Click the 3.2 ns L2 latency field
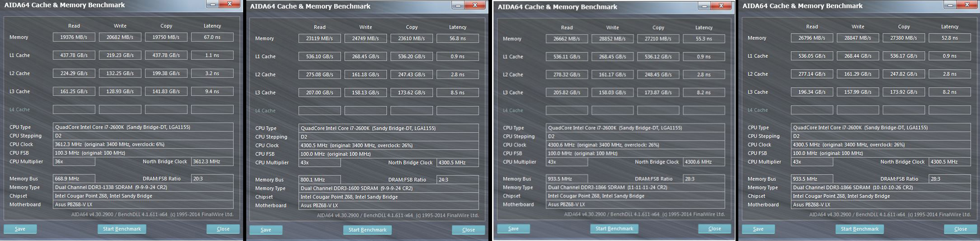980x241 pixels. point(212,73)
